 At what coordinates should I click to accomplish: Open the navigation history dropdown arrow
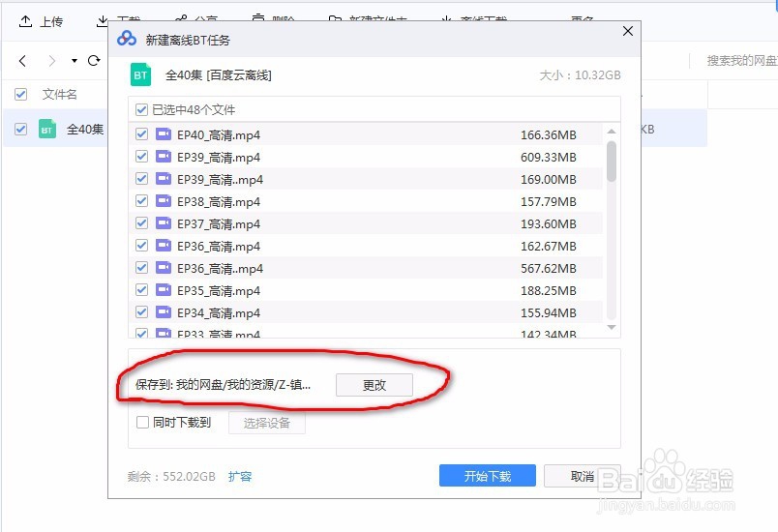click(x=75, y=61)
